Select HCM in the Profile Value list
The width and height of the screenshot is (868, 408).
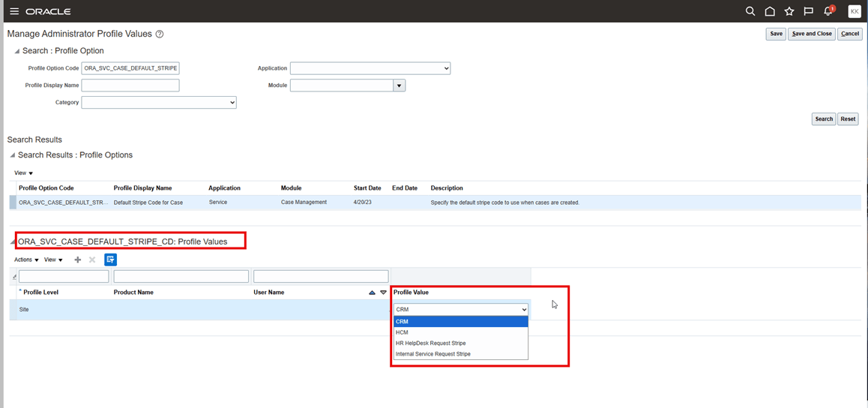[460, 332]
